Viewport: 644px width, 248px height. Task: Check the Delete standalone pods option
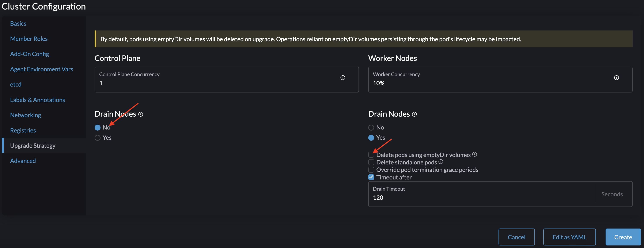(x=371, y=162)
